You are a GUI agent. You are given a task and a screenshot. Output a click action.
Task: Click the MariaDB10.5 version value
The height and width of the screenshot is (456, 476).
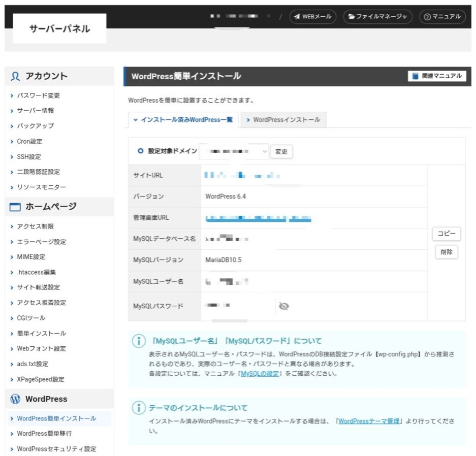pos(224,260)
